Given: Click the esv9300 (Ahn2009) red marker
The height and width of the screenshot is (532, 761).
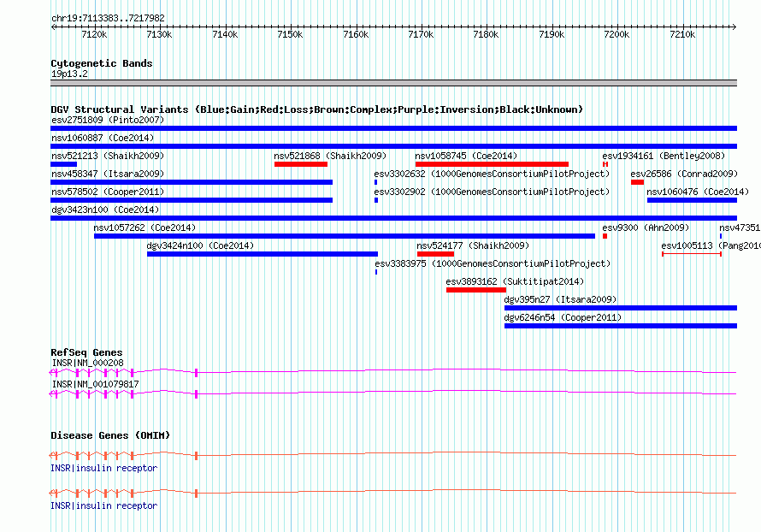Looking at the screenshot, I should (x=605, y=236).
